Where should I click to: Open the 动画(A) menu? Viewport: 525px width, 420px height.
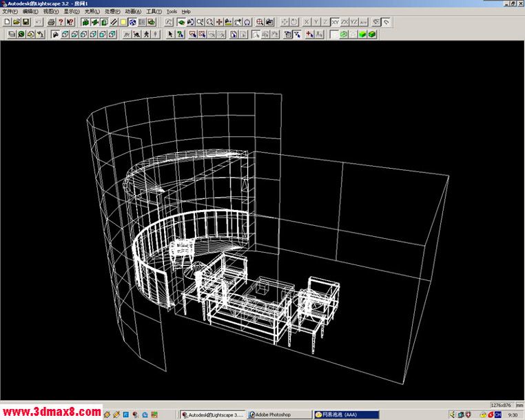(133, 12)
